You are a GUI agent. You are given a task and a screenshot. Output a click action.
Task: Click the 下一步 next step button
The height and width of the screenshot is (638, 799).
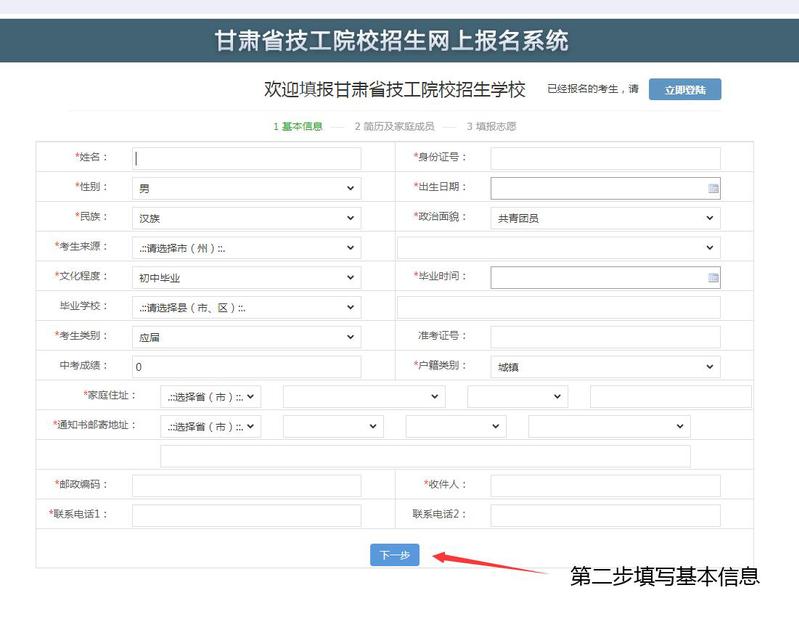[x=394, y=555]
